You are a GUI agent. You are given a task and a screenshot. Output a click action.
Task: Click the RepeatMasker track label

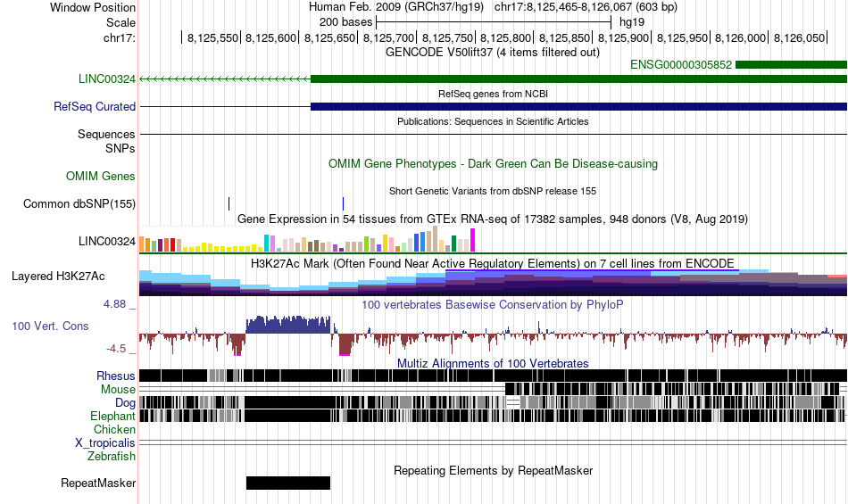98,483
